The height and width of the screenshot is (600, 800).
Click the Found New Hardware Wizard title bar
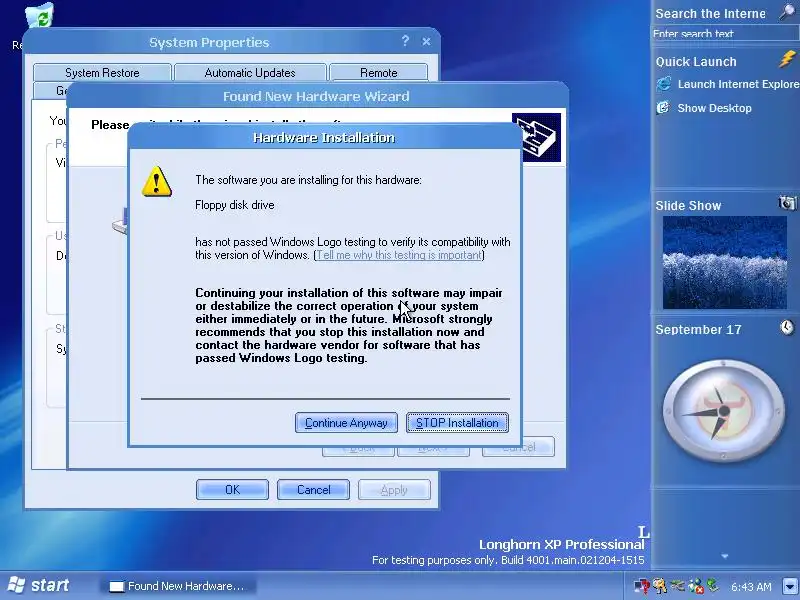316,96
